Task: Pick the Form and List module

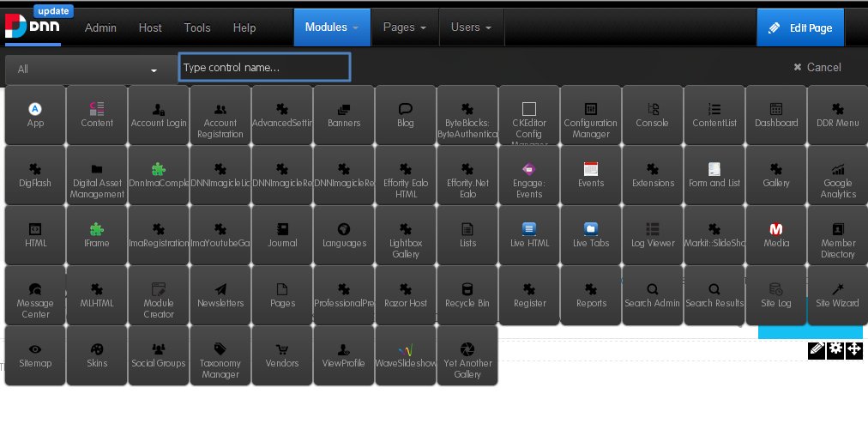Action: [714, 175]
